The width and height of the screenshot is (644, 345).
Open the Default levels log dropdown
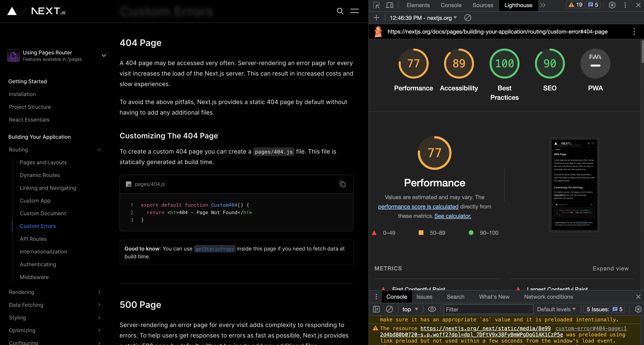556,309
